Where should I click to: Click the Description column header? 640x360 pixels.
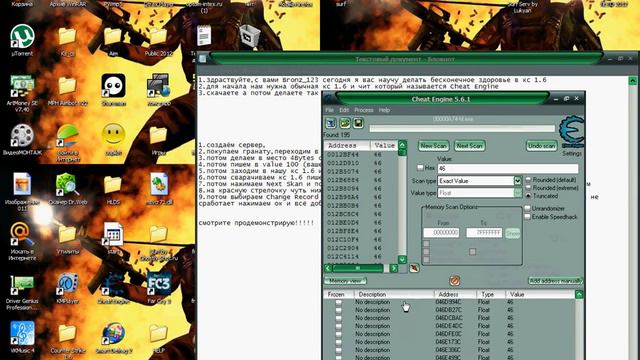394,294
